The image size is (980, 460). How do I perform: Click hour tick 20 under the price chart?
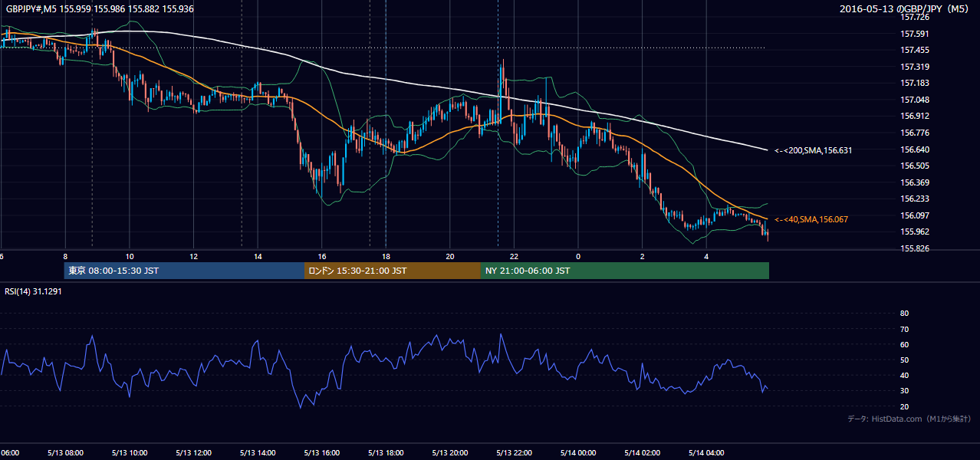(x=450, y=256)
